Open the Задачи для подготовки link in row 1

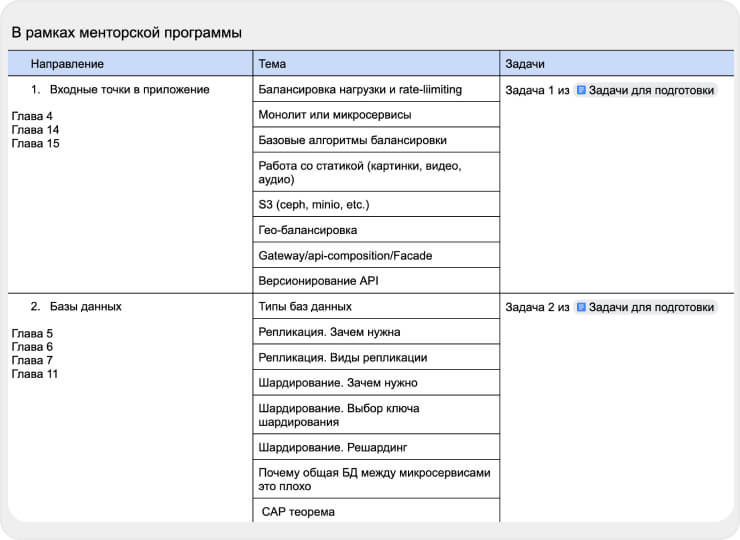645,90
